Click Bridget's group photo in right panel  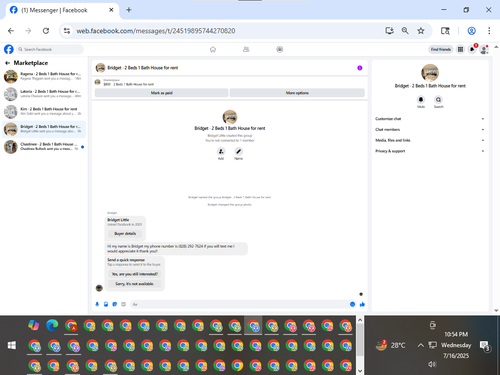tap(430, 73)
